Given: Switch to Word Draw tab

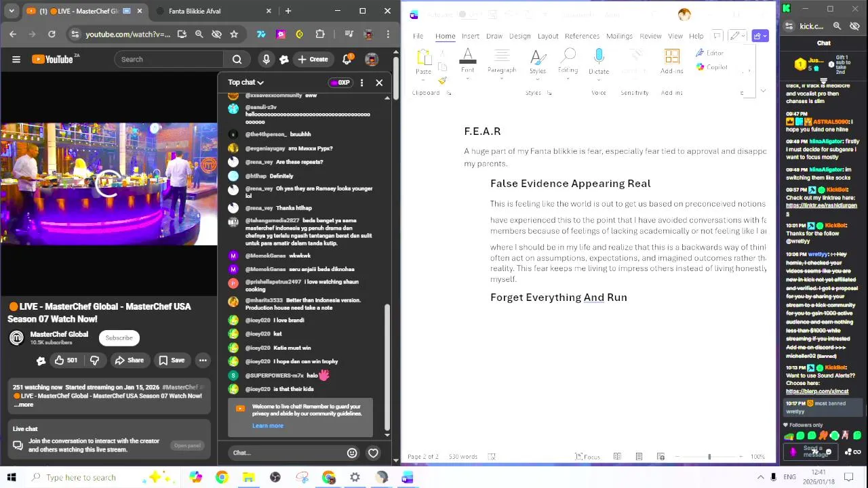Looking at the screenshot, I should pos(494,36).
